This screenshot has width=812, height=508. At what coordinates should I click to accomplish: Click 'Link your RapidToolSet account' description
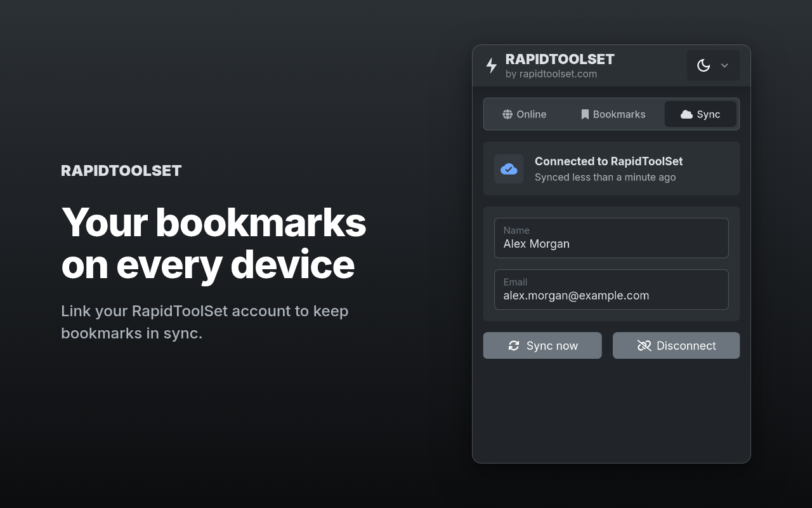point(205,322)
